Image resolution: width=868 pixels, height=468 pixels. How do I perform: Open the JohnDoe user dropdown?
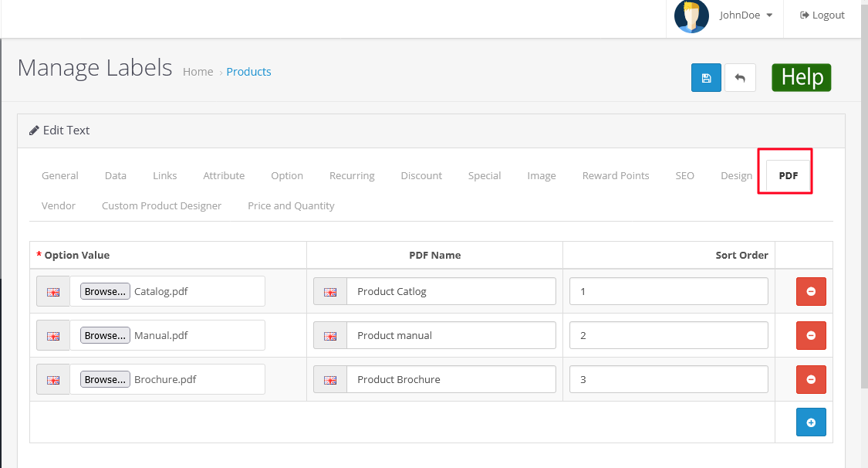(x=745, y=15)
